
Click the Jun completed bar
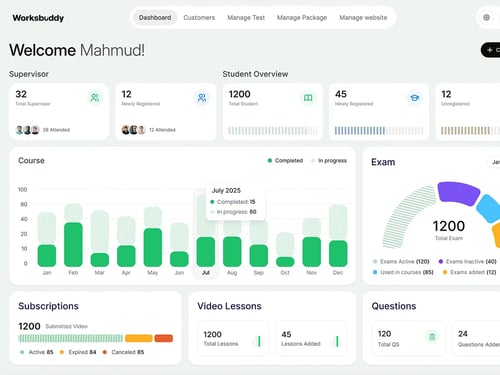(x=179, y=259)
